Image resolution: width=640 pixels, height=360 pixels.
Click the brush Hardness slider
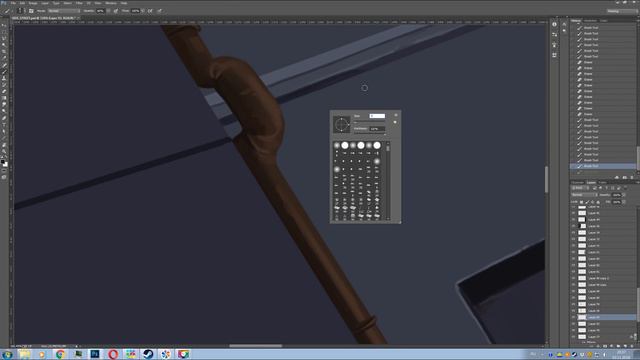(369, 133)
